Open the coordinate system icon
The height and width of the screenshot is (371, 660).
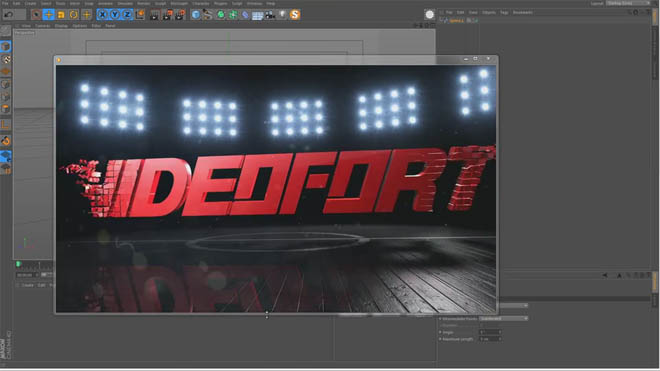tap(140, 15)
